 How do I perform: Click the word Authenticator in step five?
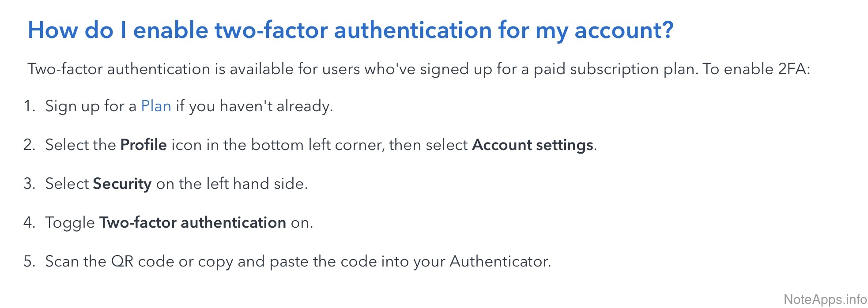pyautogui.click(x=500, y=262)
